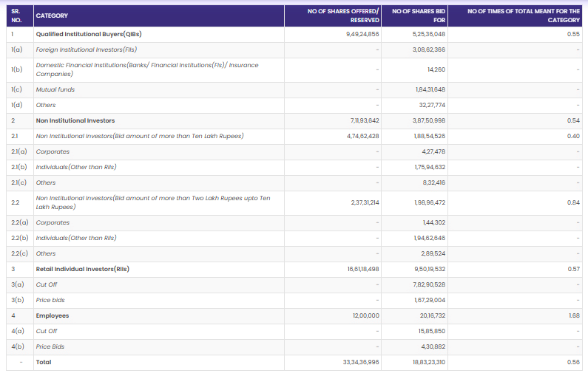The image size is (588, 379).
Task: Click QIB shares offered value 9,49,24,856
Action: point(362,34)
